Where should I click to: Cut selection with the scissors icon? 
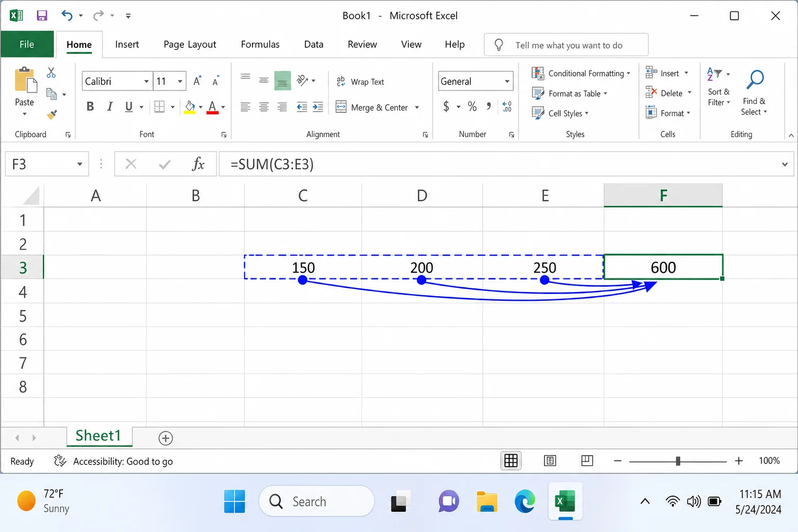pos(51,73)
